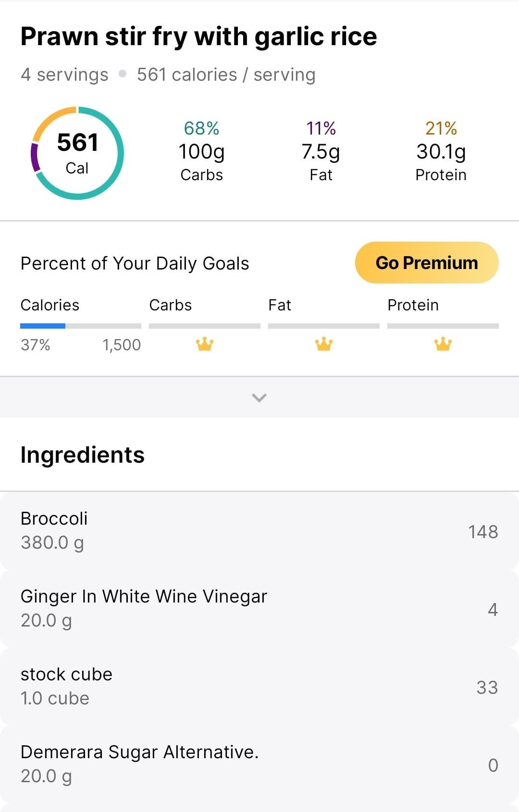Select the 68% Carbs macro stat
Screen dimensions: 519x812
coord(202,151)
